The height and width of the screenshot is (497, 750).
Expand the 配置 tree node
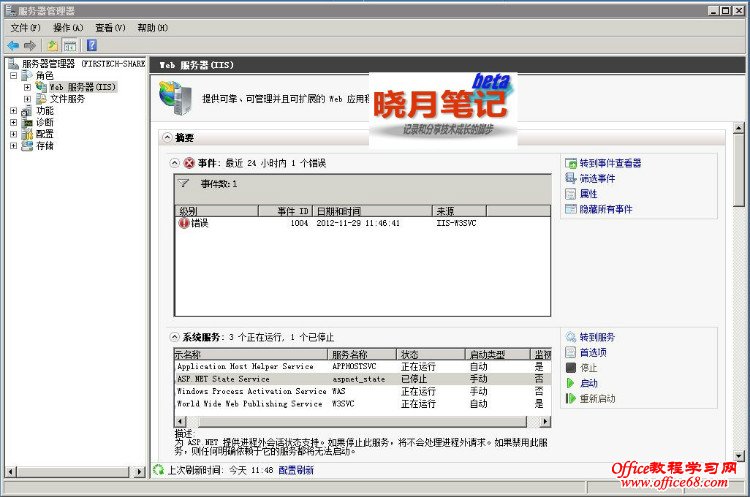click(13, 134)
